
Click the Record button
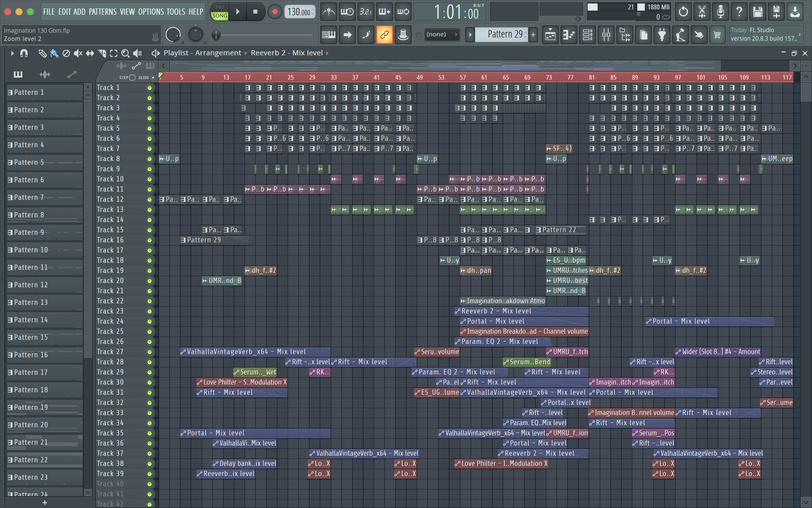click(x=275, y=12)
